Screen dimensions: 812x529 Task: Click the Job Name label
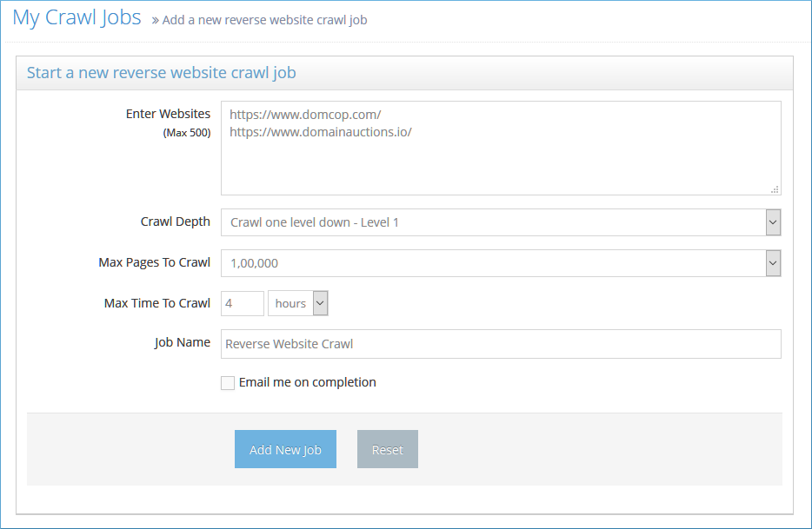pyautogui.click(x=183, y=342)
